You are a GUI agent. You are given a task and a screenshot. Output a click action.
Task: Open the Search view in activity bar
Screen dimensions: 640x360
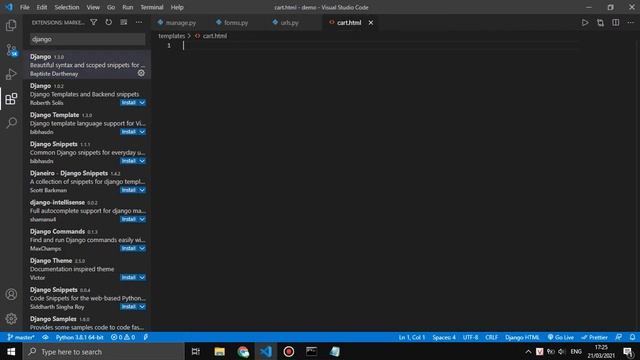pos(11,122)
